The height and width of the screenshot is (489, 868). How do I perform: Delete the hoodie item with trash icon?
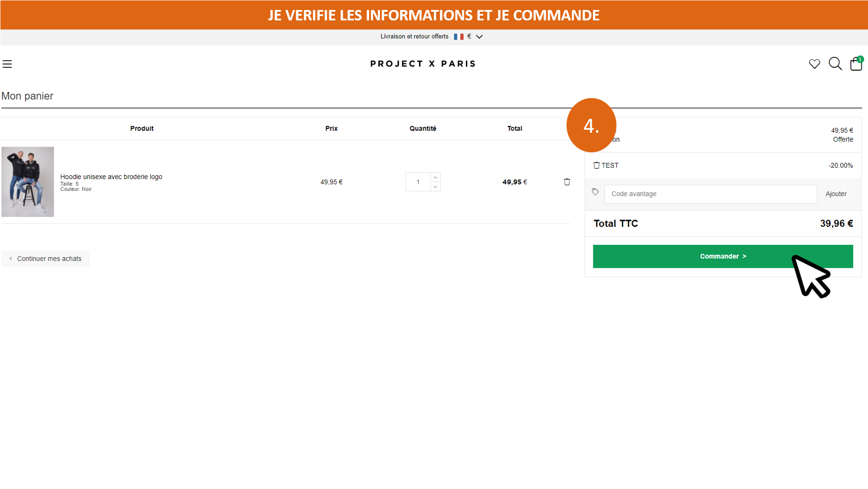coord(567,182)
